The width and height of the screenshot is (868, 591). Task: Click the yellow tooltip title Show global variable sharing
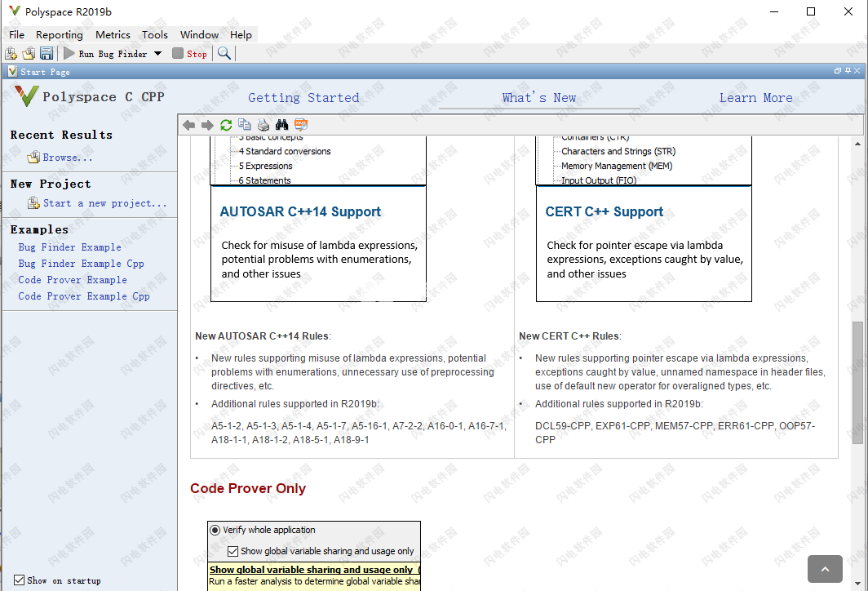point(314,570)
